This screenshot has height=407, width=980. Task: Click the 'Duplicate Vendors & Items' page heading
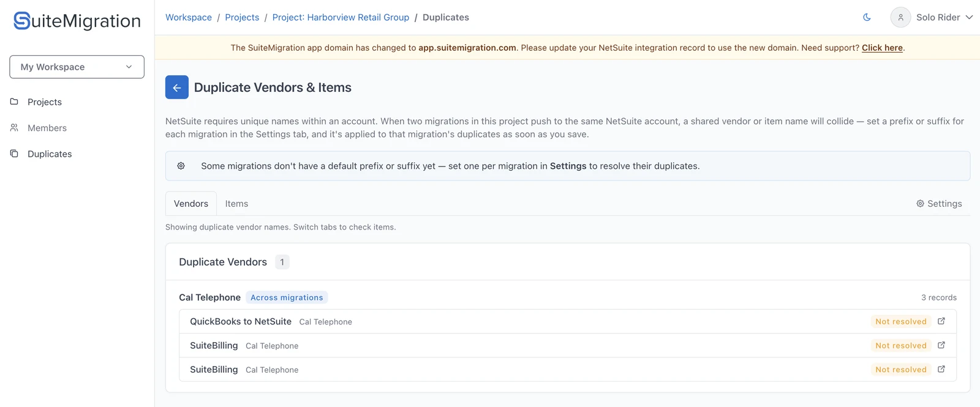pyautogui.click(x=273, y=88)
